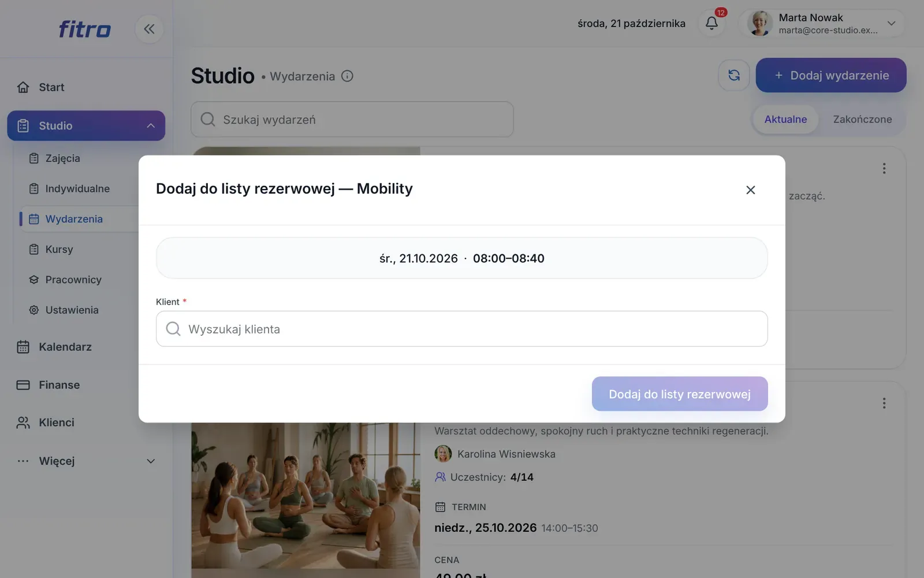Open the notifications bell
Viewport: 924px width, 578px height.
click(712, 23)
